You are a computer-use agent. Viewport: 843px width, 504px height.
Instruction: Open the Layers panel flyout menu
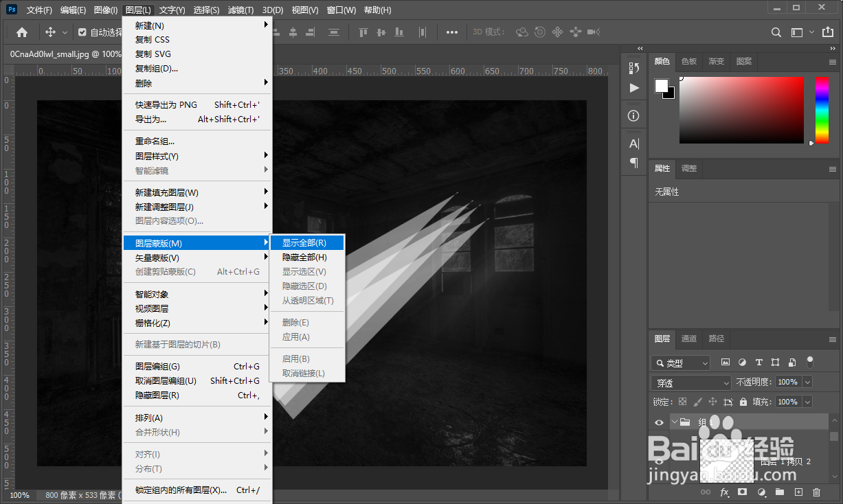(833, 339)
